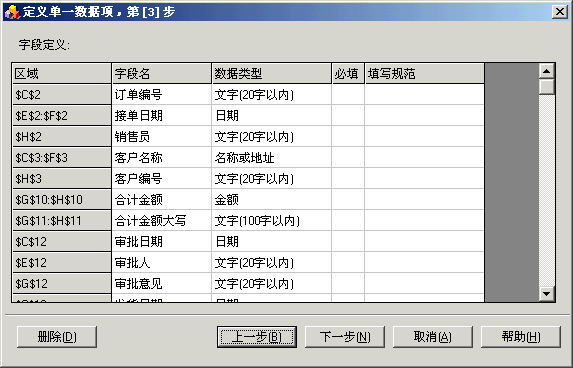
Task: Click the 上一步(B) button
Action: coord(257,337)
